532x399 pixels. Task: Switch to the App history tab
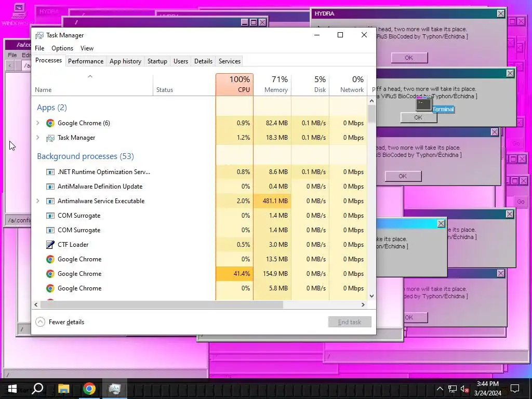[125, 61]
